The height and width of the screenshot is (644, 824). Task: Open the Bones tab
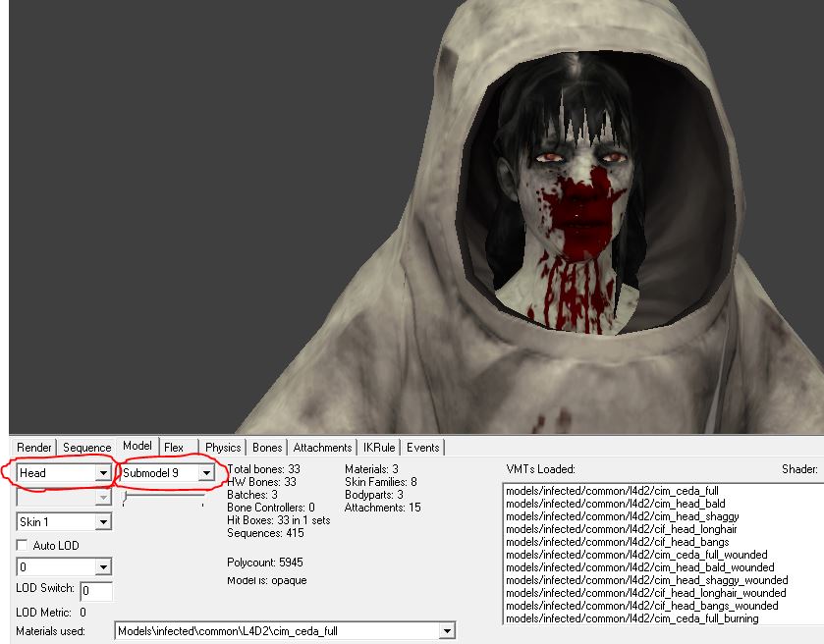[x=267, y=448]
